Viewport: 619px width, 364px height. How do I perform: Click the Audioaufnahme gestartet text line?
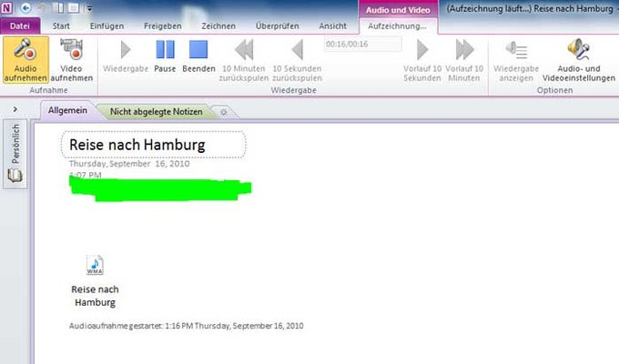187,326
